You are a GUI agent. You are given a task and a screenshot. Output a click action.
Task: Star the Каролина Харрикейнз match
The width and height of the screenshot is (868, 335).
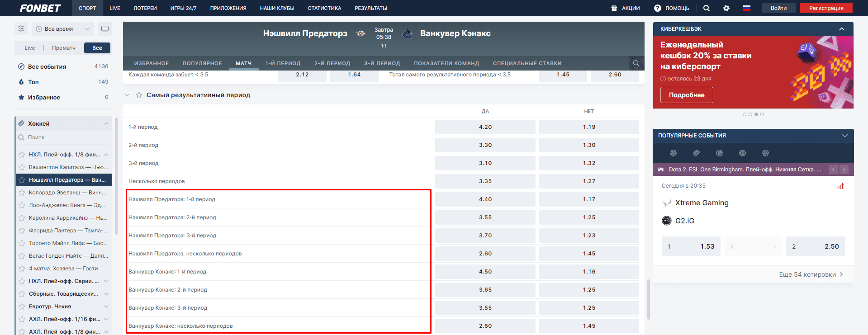click(22, 218)
